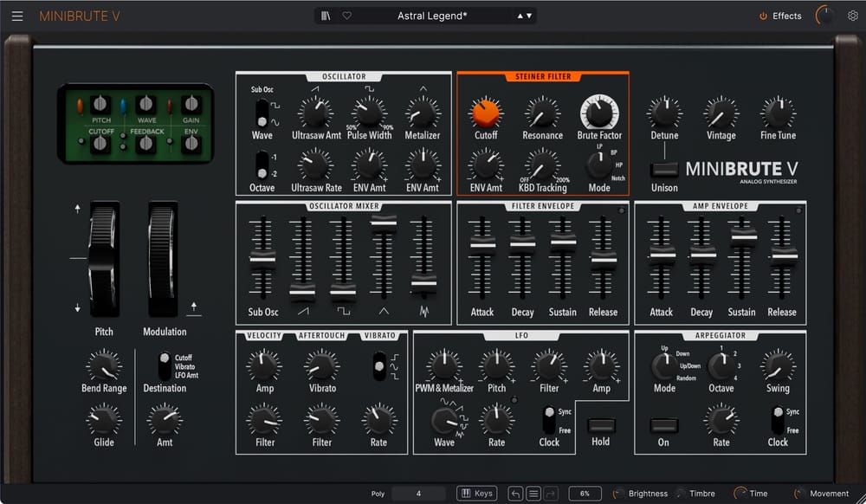
Task: Click the Vintage knob
Action: point(721,113)
